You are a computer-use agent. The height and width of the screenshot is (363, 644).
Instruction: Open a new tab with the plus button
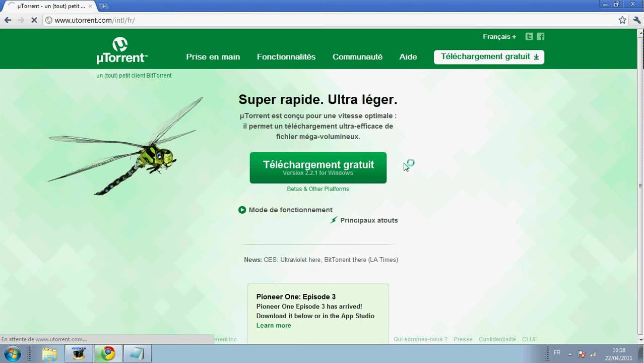pyautogui.click(x=103, y=6)
